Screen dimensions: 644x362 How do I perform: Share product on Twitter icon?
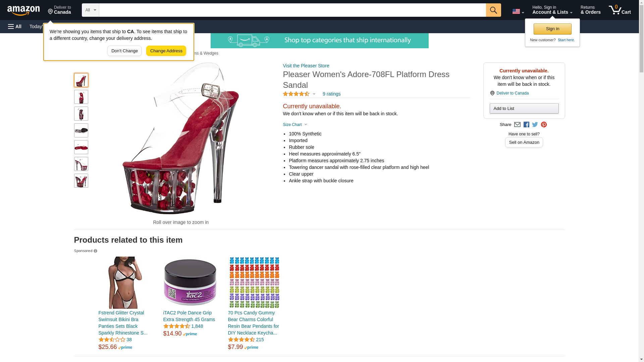pyautogui.click(x=535, y=125)
